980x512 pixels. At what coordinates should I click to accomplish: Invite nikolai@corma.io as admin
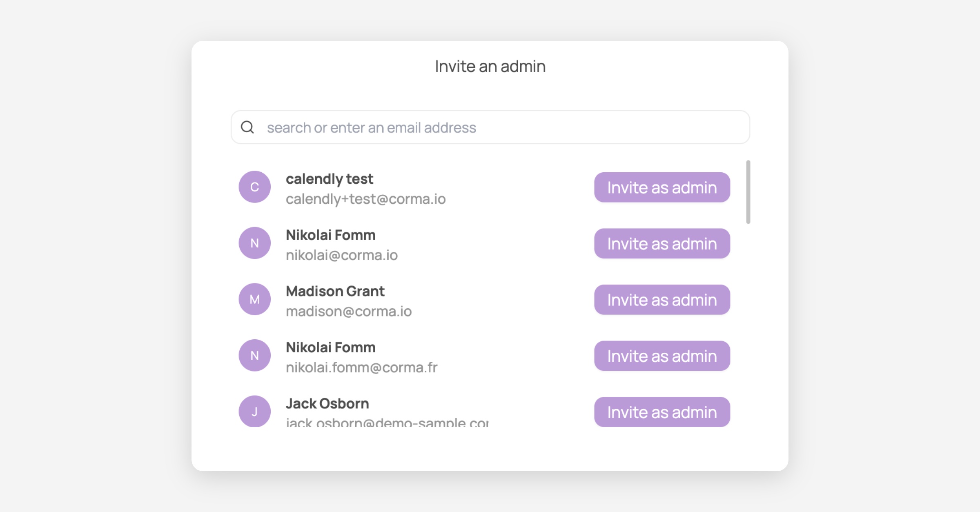coord(661,244)
